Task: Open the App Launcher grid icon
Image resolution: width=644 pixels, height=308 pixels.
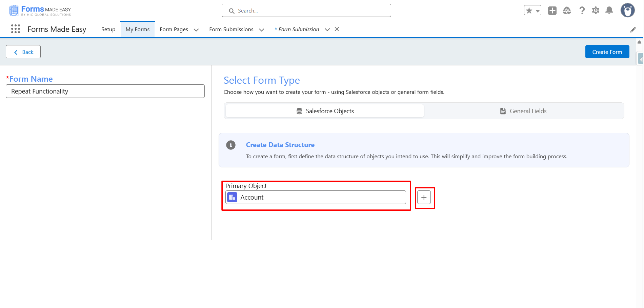Action: coord(16,29)
